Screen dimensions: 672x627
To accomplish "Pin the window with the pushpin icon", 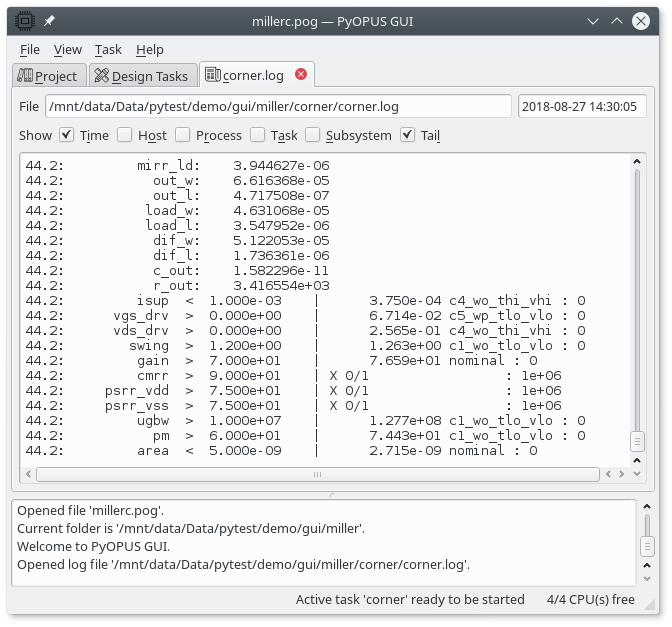I will 50,20.
